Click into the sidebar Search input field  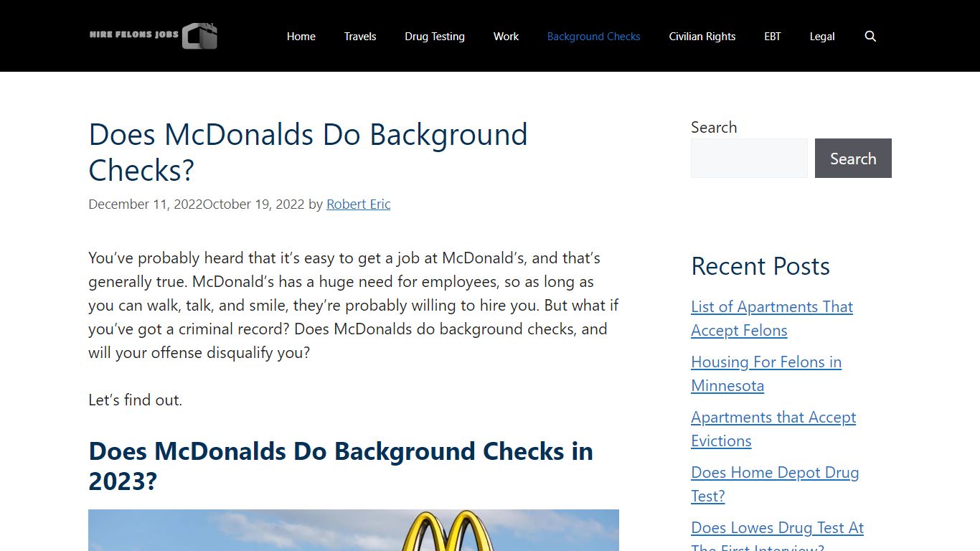pyautogui.click(x=749, y=158)
